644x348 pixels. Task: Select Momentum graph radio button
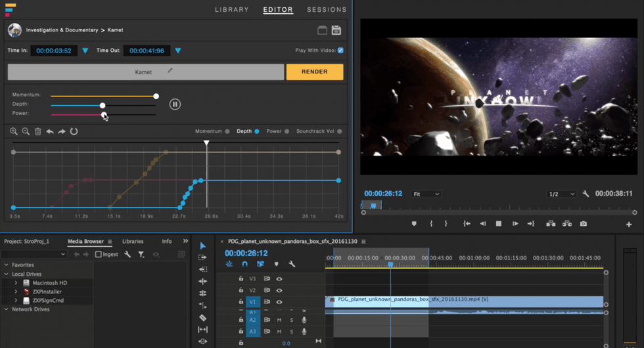(227, 131)
